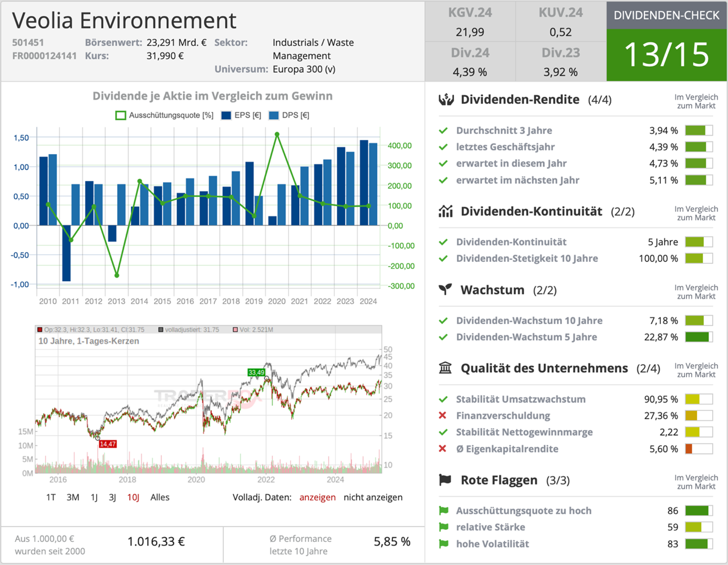Viewport: 728px width, 565px height.
Task: Switch price chart to 3M range
Action: pyautogui.click(x=73, y=497)
